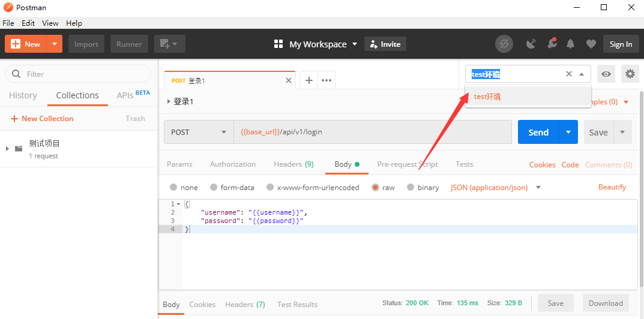This screenshot has width=644, height=319.
Task: Open the Code link
Action: 570,165
